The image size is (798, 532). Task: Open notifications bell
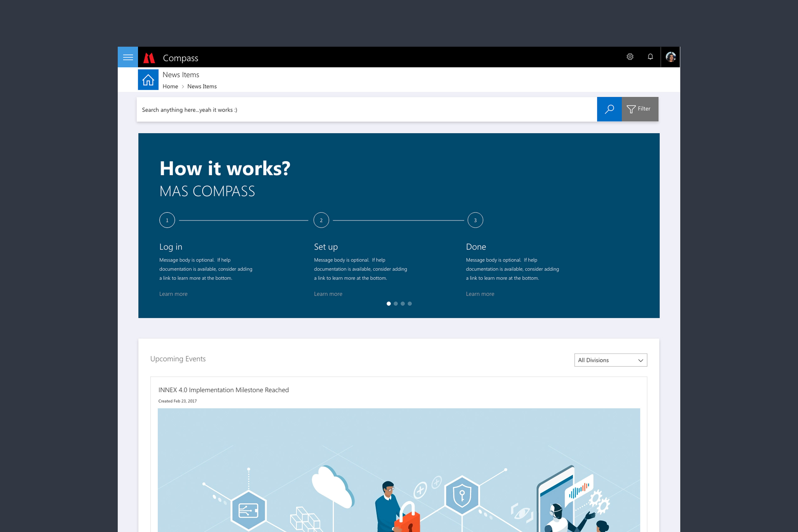pos(650,57)
